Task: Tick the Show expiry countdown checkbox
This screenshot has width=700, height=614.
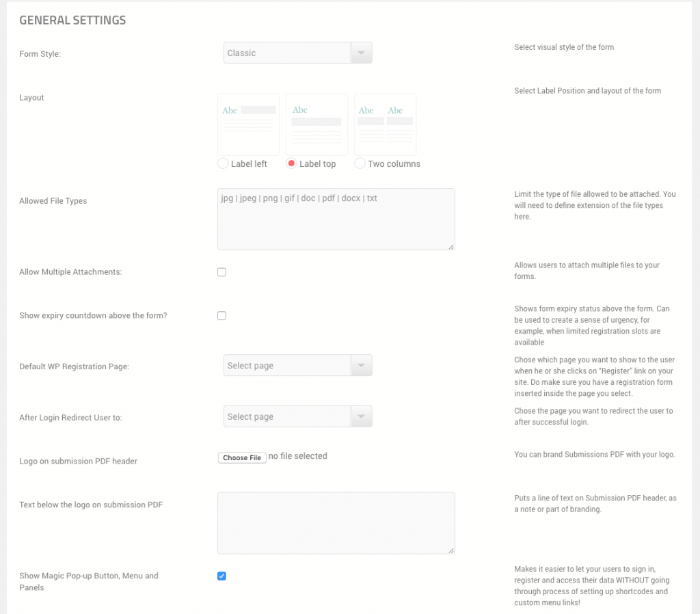Action: [221, 316]
